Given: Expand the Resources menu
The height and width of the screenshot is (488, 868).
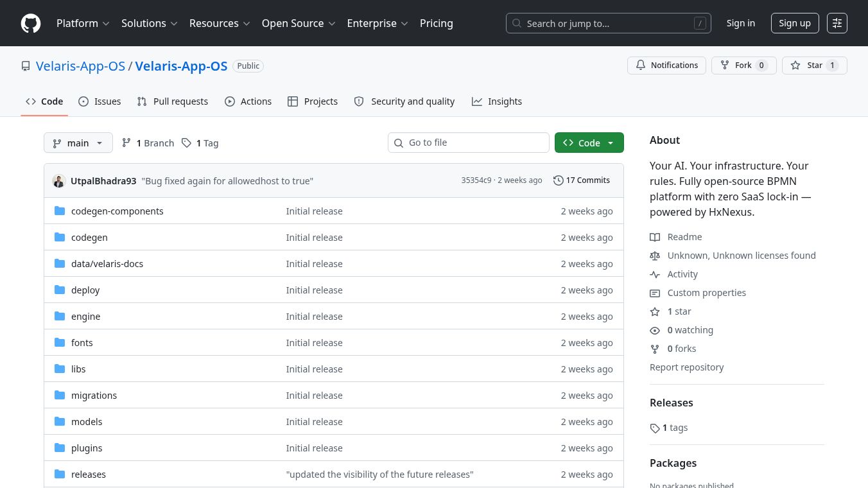Looking at the screenshot, I should point(219,23).
